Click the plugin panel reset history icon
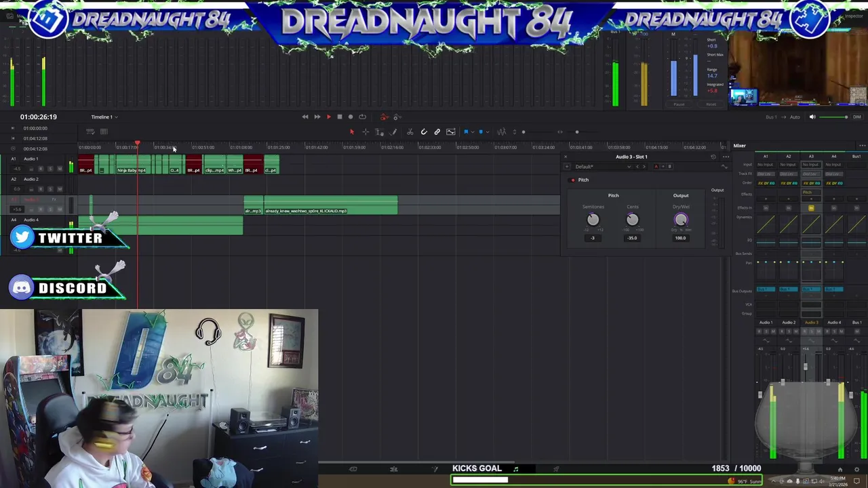The image size is (868, 488). coord(713,157)
